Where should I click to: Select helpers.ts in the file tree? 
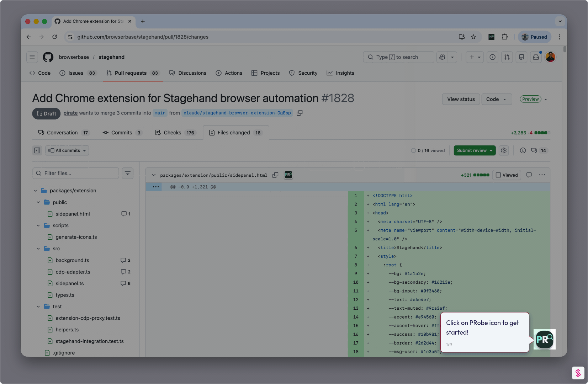pos(67,330)
